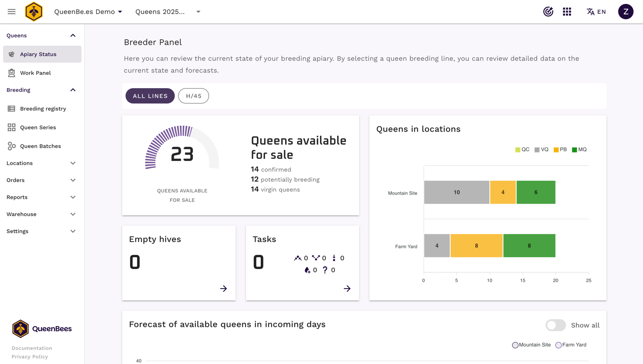Open the QueenBe.es Demo apiary dropdown
The height and width of the screenshot is (364, 643).
88,11
